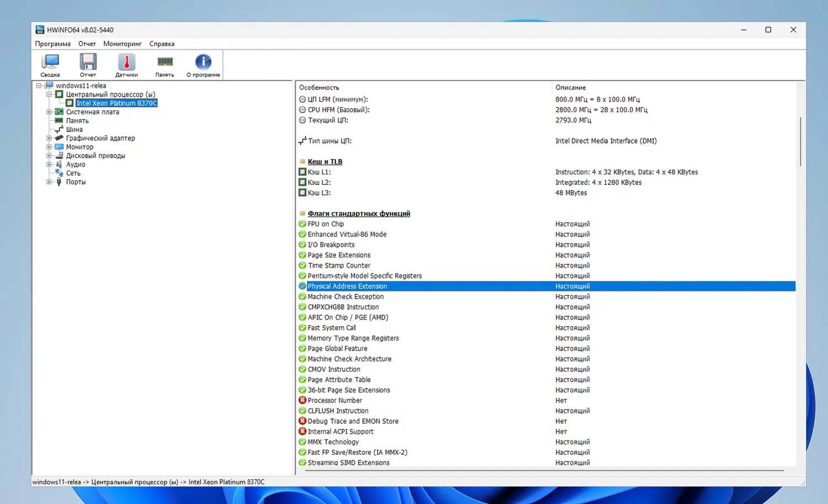Click the red X beside Processor Number

[x=302, y=400]
